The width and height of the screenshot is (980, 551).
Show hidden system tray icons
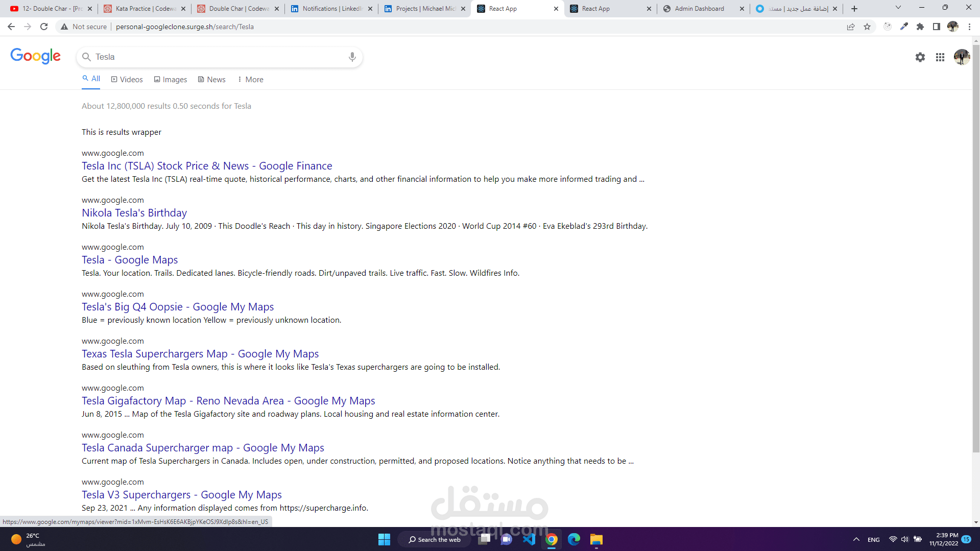pyautogui.click(x=856, y=539)
